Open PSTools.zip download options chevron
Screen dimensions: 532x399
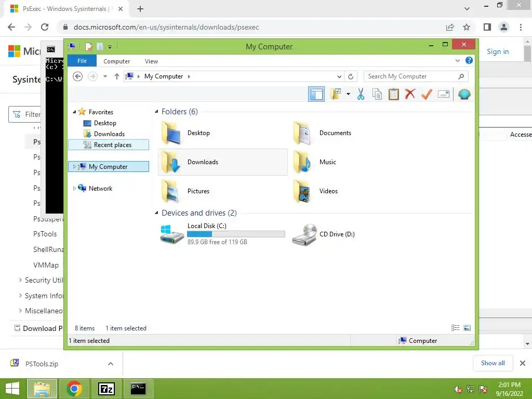coord(111,364)
